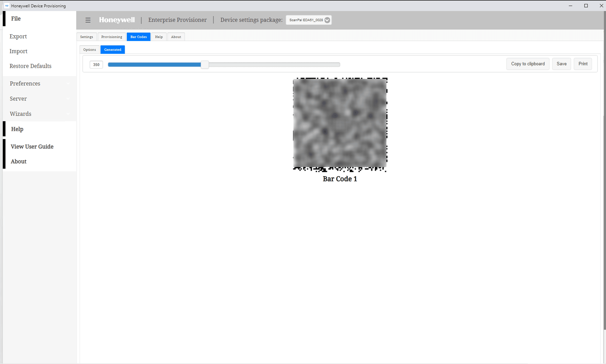This screenshot has width=606, height=364.
Task: Open the Provisioning tab
Action: coord(112,37)
